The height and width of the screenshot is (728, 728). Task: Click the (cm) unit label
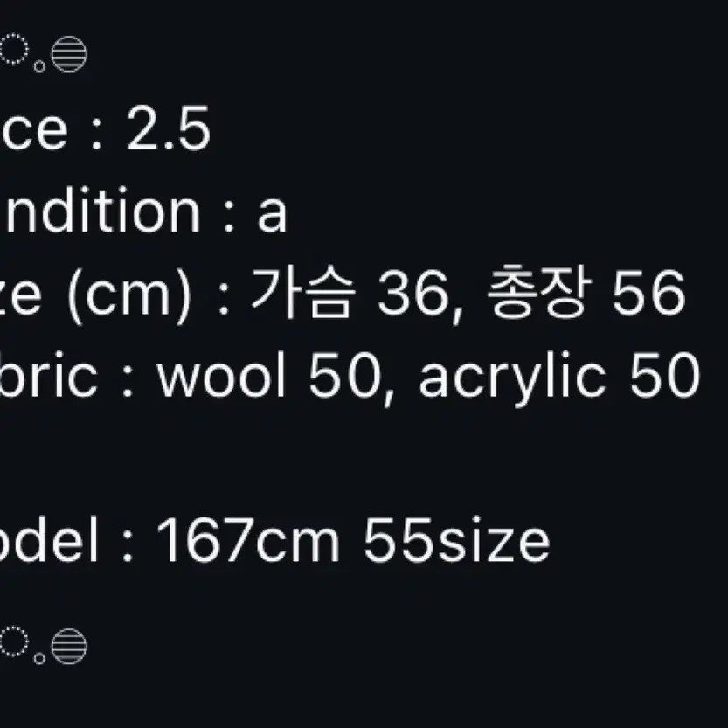click(129, 294)
